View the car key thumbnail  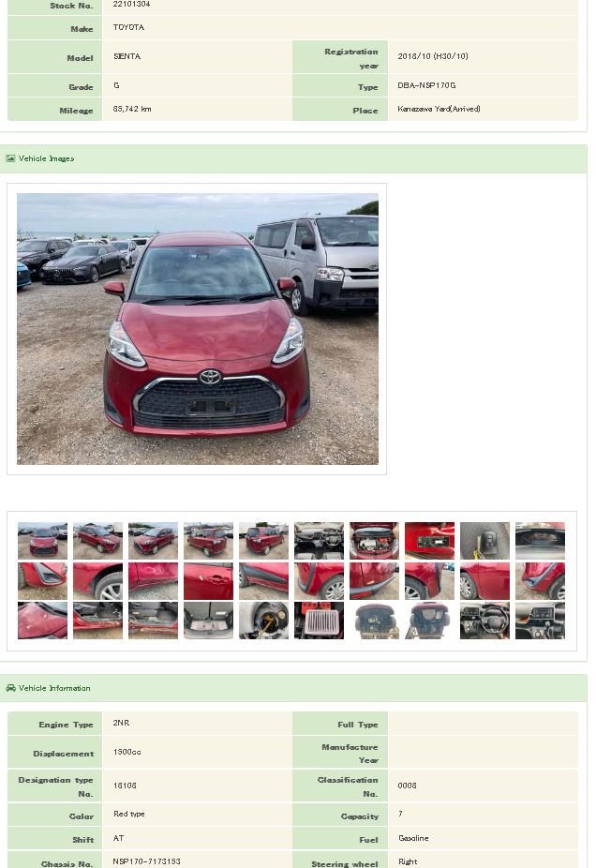pyautogui.click(x=484, y=540)
